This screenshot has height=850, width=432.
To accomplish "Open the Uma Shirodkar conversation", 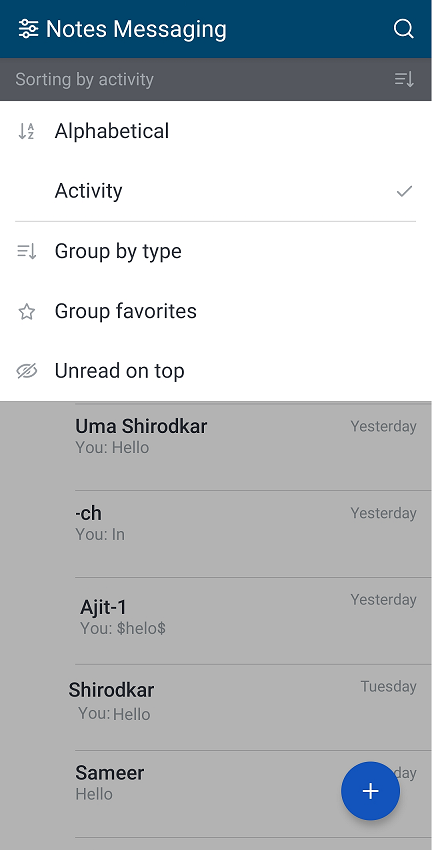I will coord(216,447).
